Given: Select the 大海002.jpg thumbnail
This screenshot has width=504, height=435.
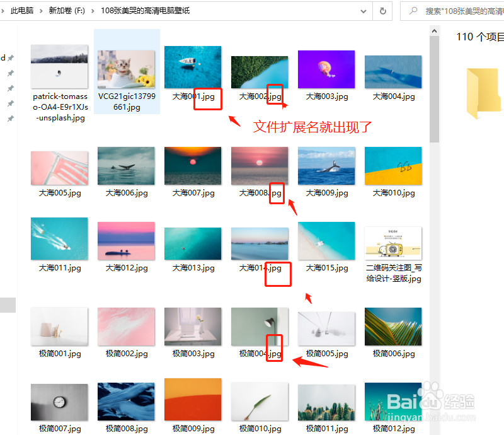Looking at the screenshot, I should pos(260,72).
